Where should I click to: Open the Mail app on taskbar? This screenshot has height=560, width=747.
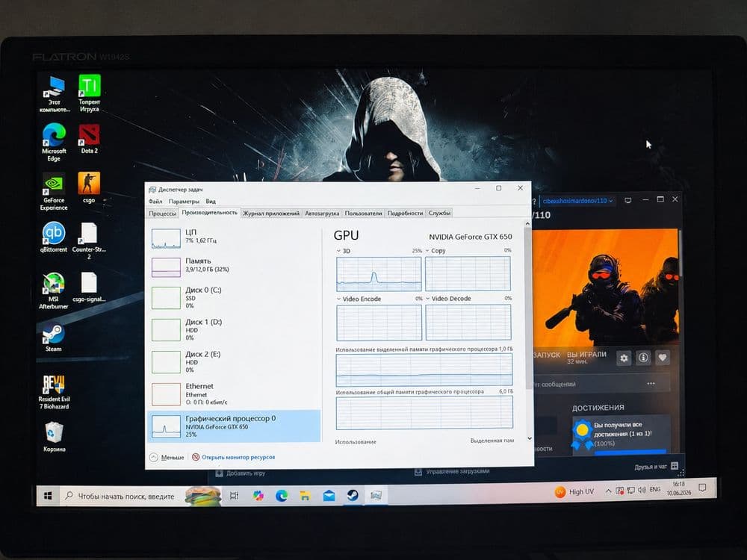[329, 496]
